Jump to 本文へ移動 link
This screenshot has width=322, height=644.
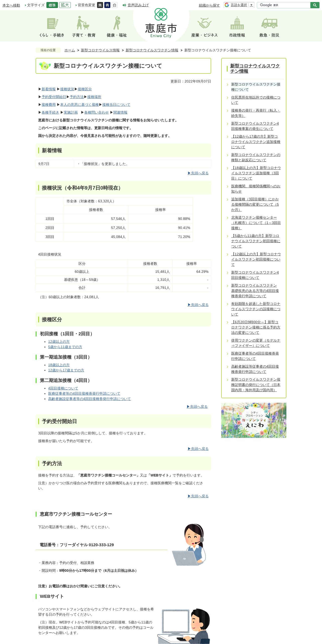coord(11,5)
